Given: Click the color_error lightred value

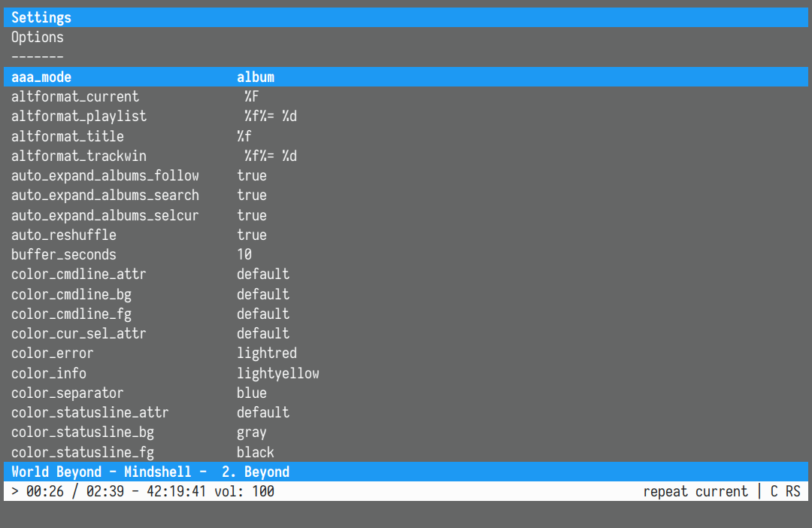Looking at the screenshot, I should point(266,353).
